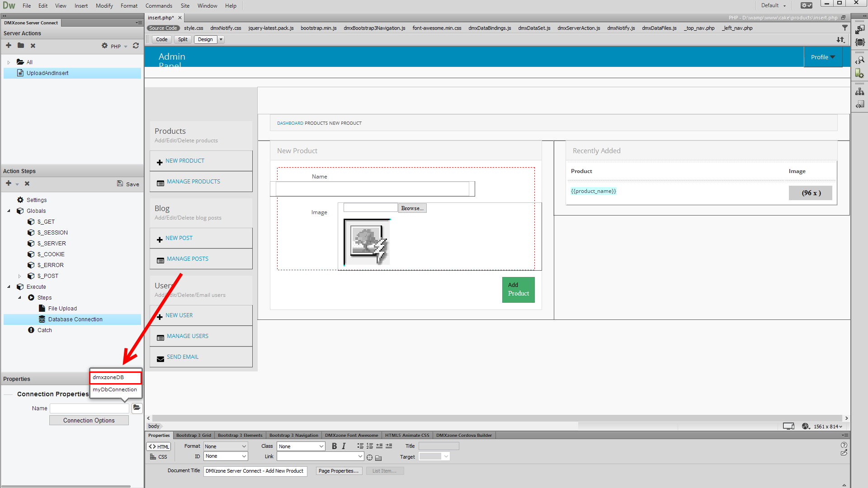Save the action steps
This screenshot has height=488, width=868.
pos(128,184)
